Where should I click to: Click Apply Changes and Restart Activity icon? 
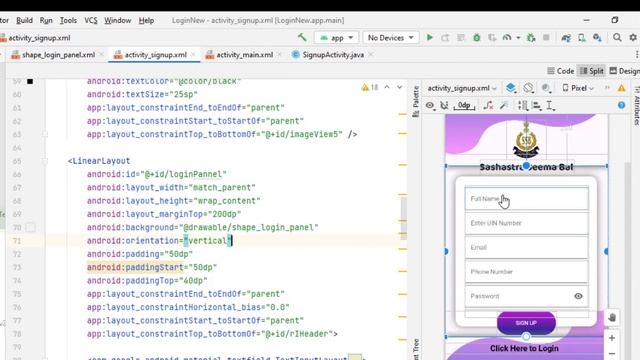click(445, 38)
